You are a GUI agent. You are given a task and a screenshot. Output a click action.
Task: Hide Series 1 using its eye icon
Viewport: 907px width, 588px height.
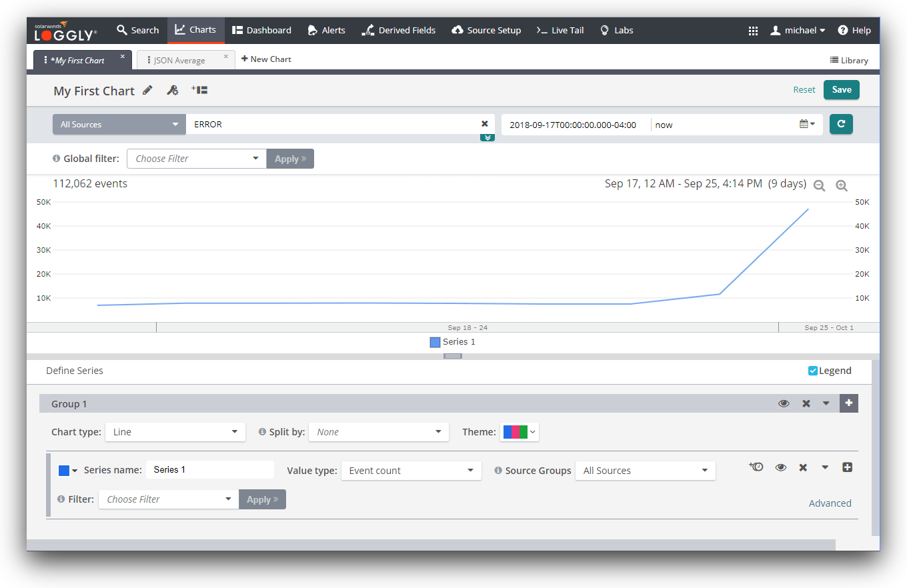(x=781, y=468)
